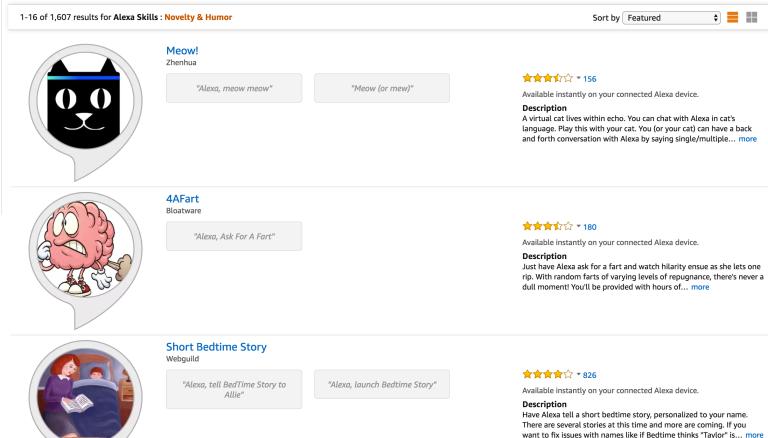Click the "Meow (or mew)" phrase box
Image resolution: width=768 pixels, height=438 pixels.
click(381, 88)
